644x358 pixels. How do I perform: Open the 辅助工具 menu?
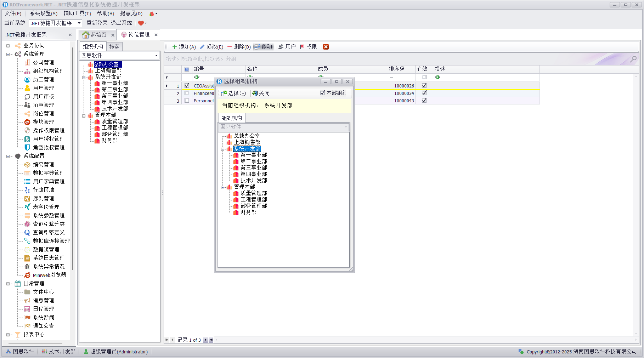(x=77, y=13)
